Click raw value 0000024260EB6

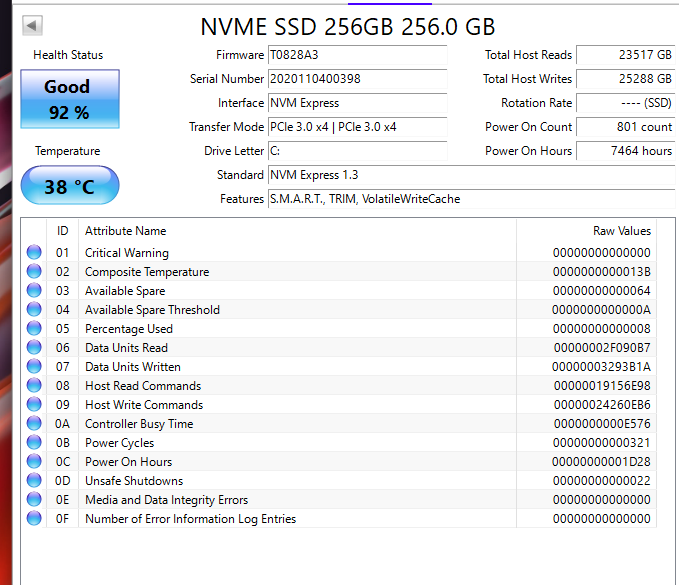602,405
